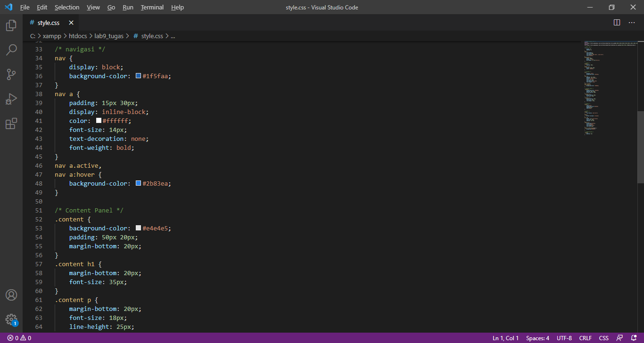This screenshot has width=644, height=343.
Task: Open the Extensions view
Action: click(11, 124)
